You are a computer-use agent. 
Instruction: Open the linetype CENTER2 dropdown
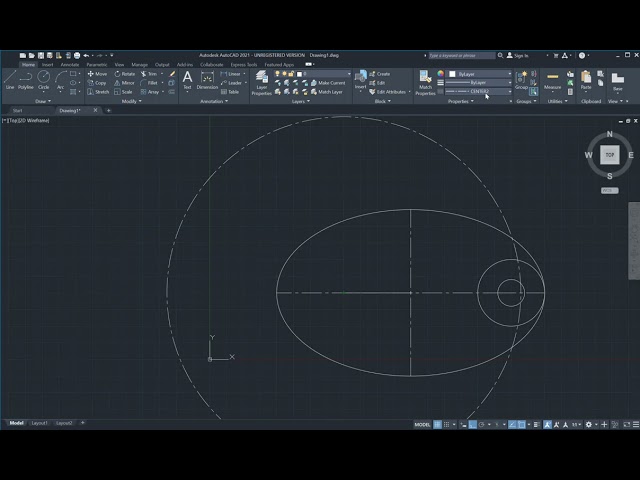pos(478,91)
